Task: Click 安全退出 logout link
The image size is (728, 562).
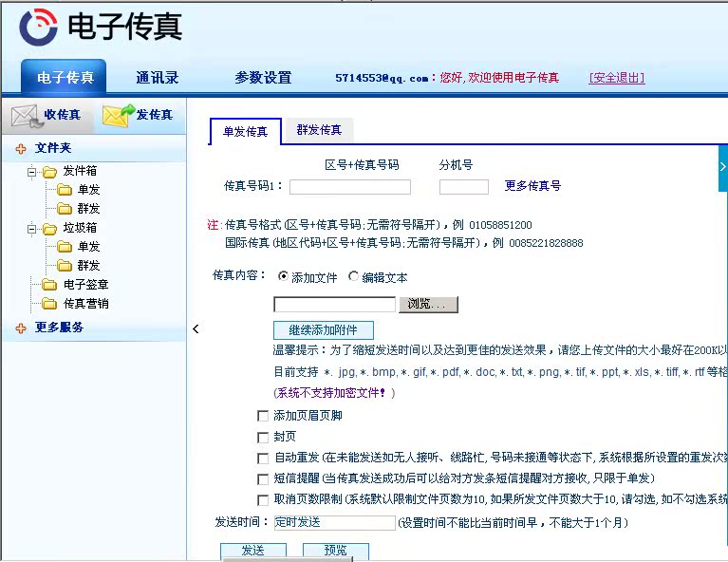Action: pos(617,78)
